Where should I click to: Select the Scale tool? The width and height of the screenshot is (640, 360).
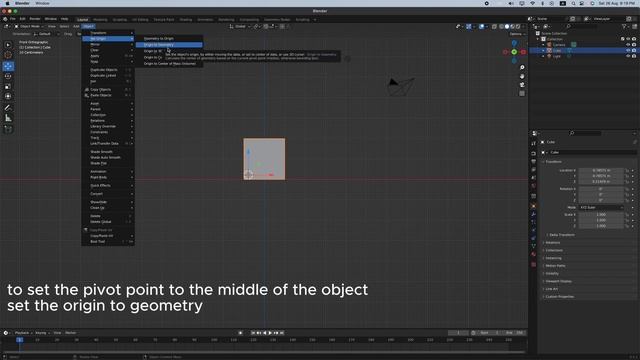point(8,87)
